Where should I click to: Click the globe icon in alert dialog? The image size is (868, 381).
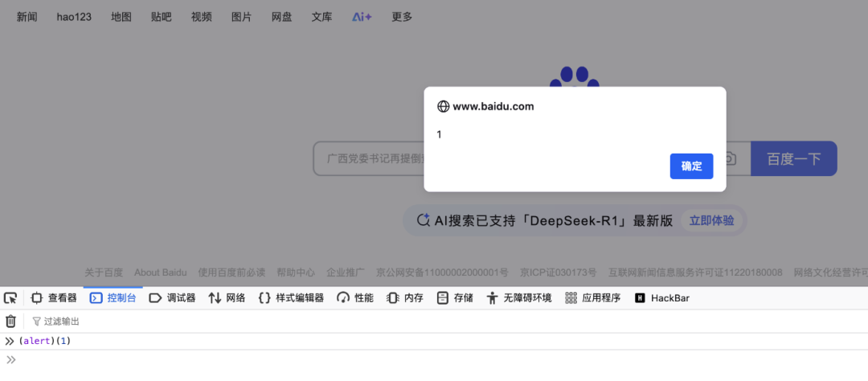pyautogui.click(x=443, y=106)
